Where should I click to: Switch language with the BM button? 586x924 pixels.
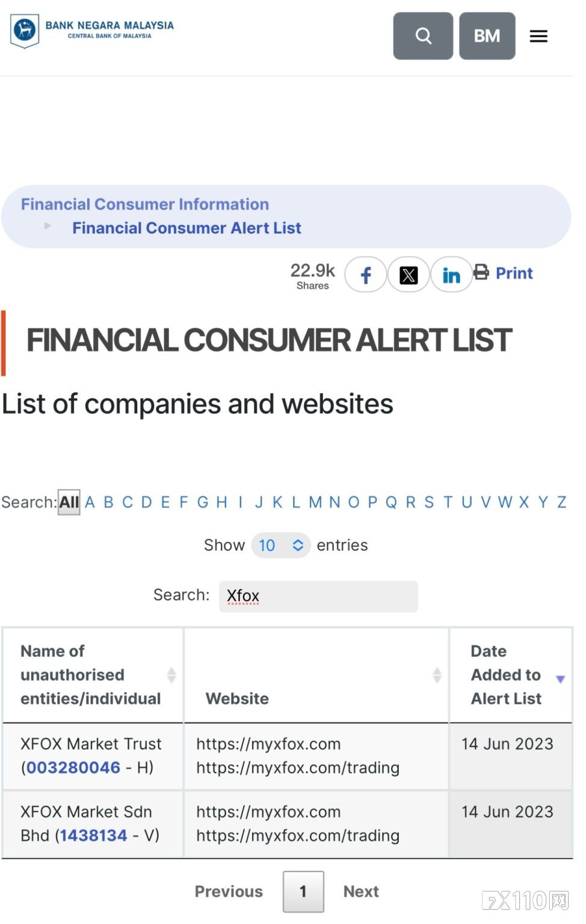487,36
